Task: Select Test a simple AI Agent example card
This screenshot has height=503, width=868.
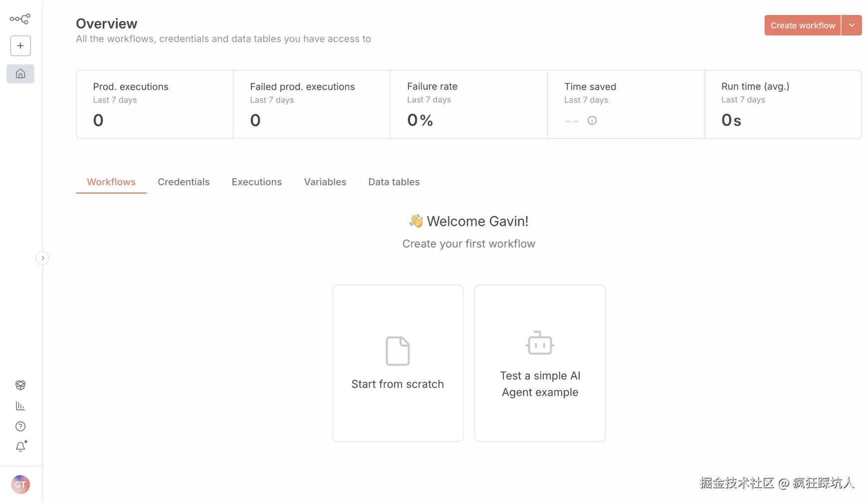Action: (x=540, y=363)
